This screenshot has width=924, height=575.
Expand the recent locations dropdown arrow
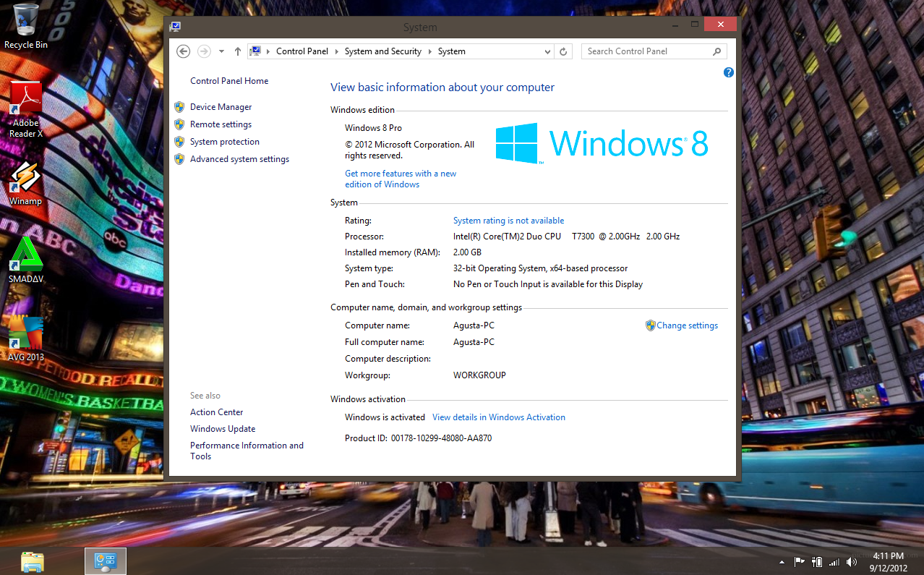[221, 51]
